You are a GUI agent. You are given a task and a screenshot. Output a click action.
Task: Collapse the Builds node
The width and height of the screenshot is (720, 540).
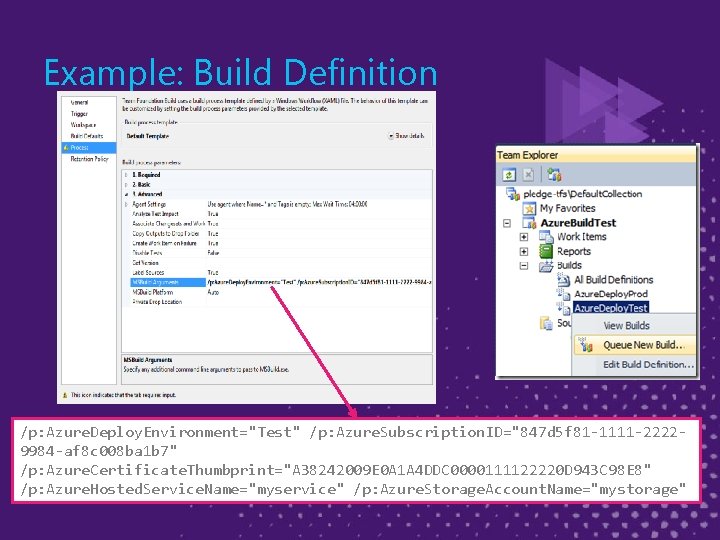[x=523, y=266]
